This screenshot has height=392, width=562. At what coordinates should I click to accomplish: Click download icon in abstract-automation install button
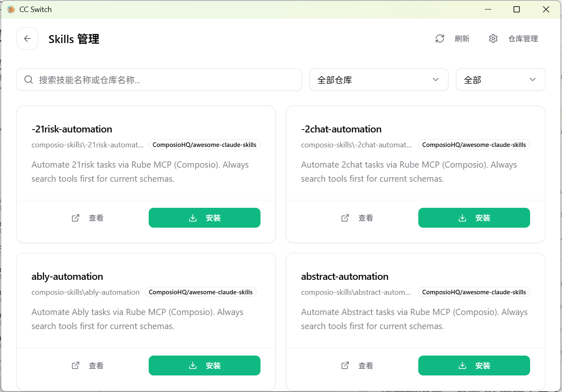click(x=462, y=366)
